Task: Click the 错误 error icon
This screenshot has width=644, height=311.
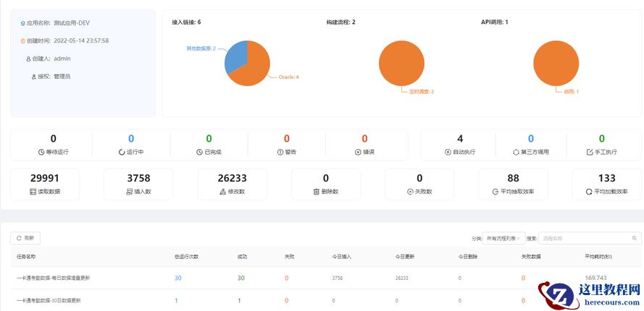Action: (358, 152)
